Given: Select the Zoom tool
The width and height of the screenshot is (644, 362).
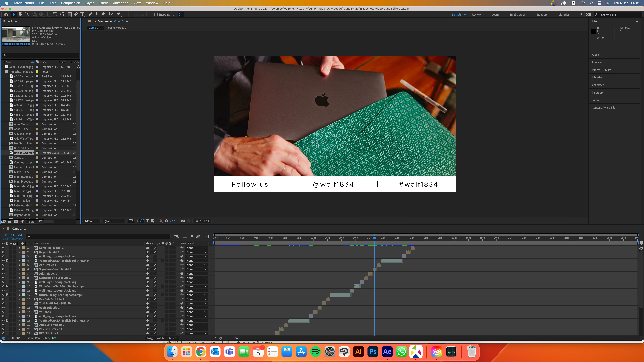Looking at the screenshot, I should [27, 14].
